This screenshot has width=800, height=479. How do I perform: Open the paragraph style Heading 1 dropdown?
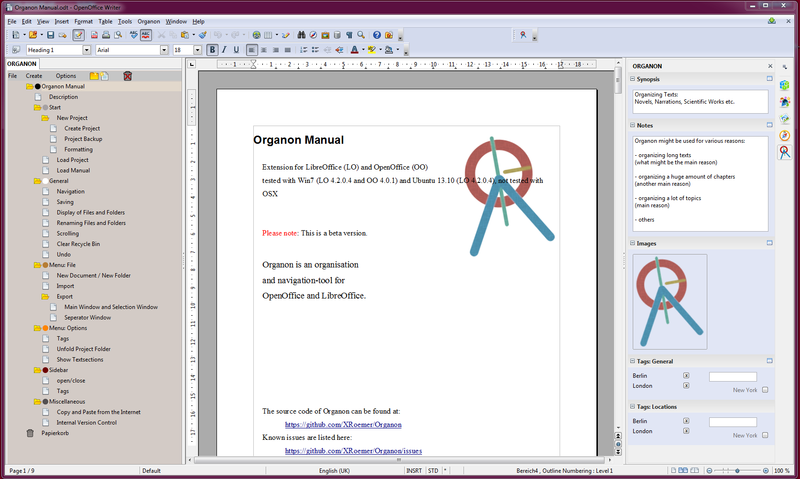[x=86, y=50]
